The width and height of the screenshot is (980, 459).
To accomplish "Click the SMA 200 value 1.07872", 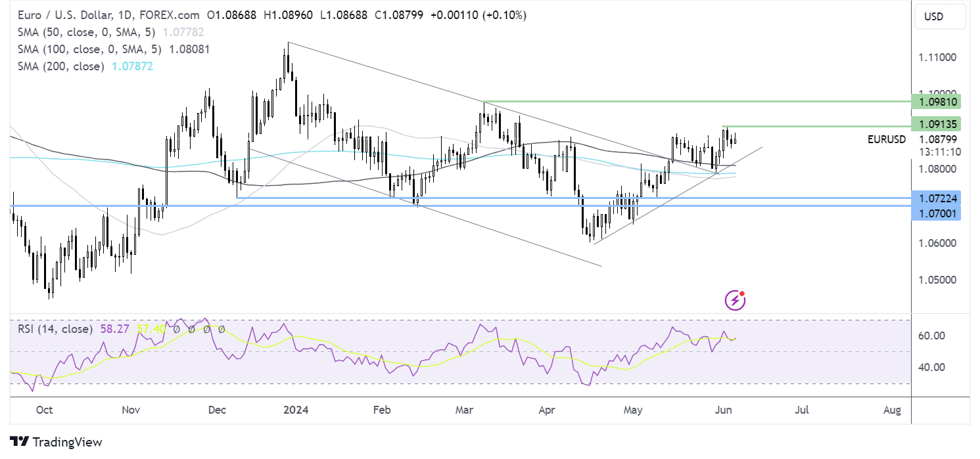I will (x=132, y=66).
